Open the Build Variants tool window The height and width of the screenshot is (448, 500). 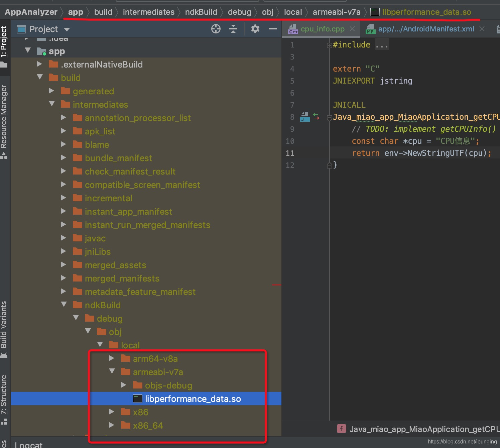pyautogui.click(x=4, y=329)
